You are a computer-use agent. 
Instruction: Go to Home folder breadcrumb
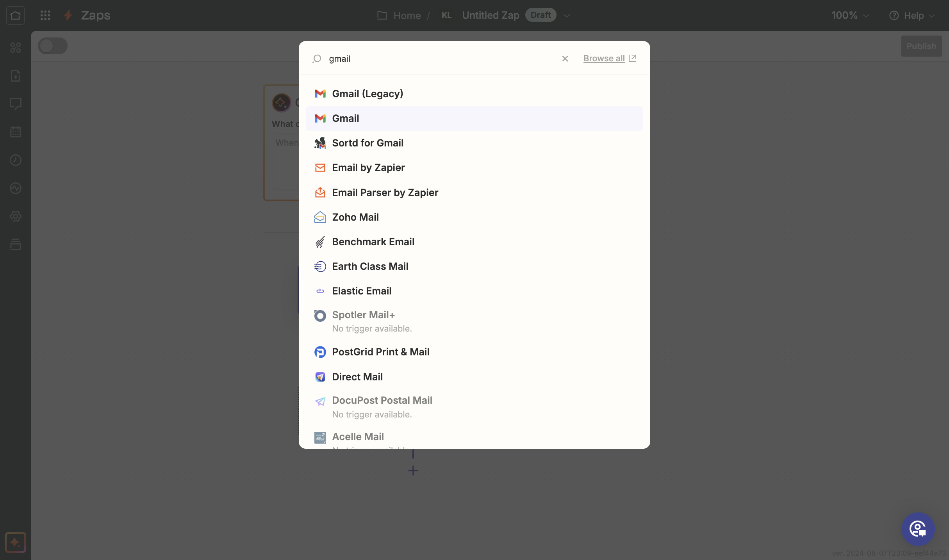(x=399, y=15)
